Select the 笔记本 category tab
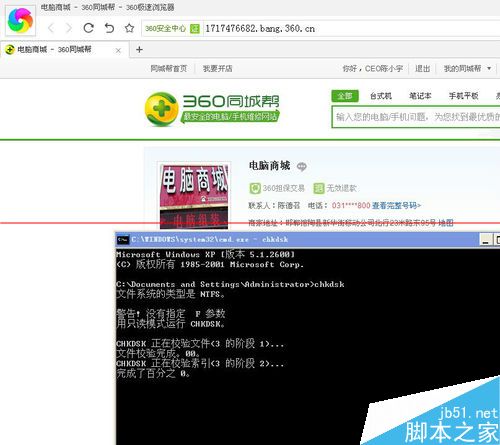The width and height of the screenshot is (500, 445). click(420, 96)
